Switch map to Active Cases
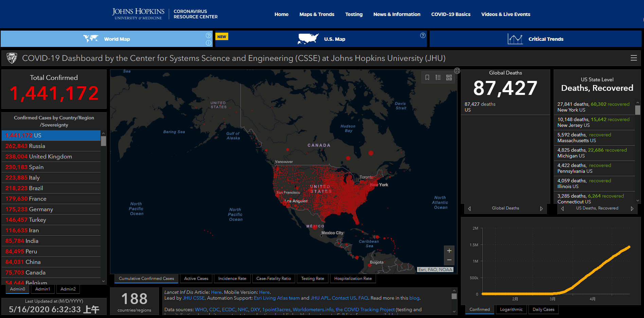Viewport: 644px width, 318px height. (x=196, y=279)
